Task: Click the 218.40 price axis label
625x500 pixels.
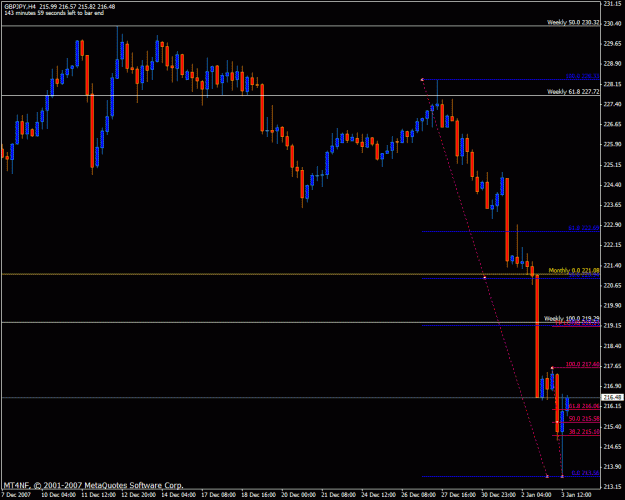Action: click(x=613, y=346)
